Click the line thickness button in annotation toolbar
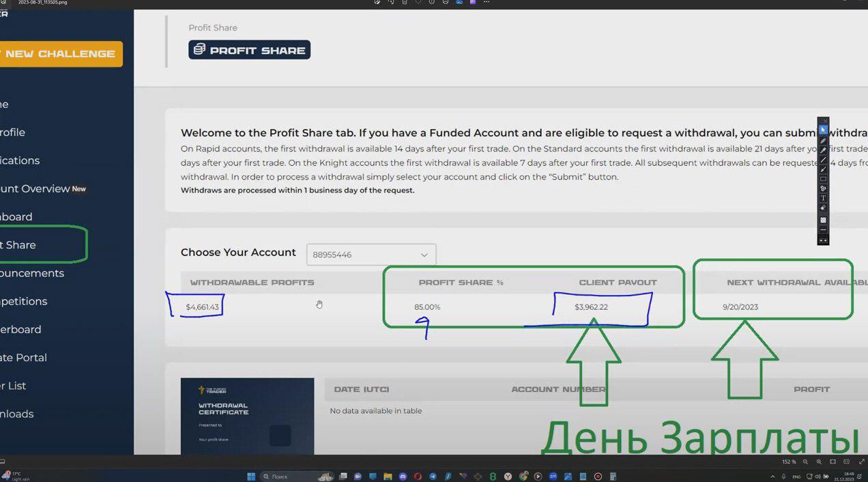Image resolution: width=868 pixels, height=482 pixels. click(823, 230)
